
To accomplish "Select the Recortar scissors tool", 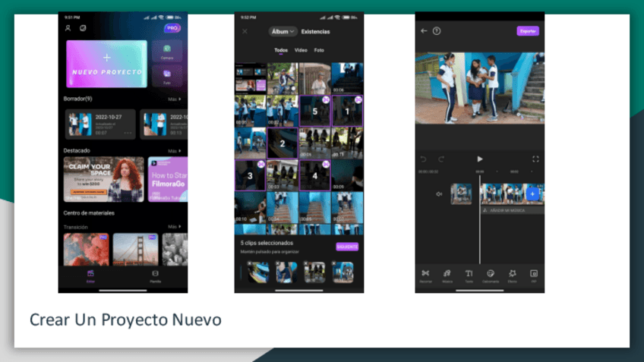I will 425,275.
